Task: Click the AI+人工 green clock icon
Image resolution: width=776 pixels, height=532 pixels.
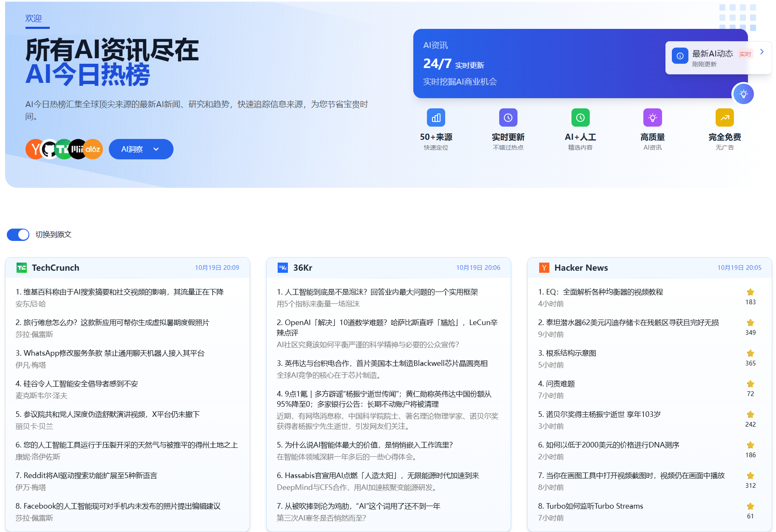Action: (x=580, y=118)
